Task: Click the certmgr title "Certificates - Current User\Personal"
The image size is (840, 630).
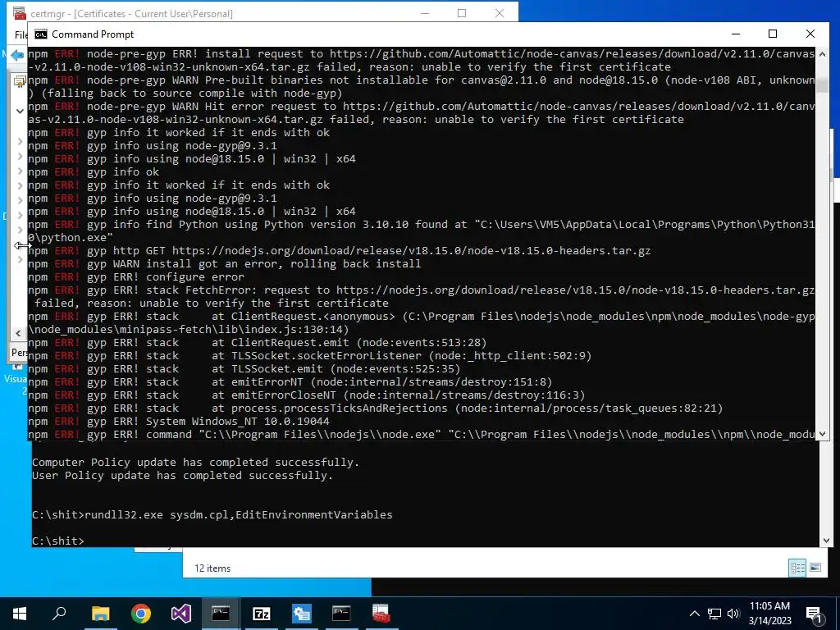Action: click(153, 14)
